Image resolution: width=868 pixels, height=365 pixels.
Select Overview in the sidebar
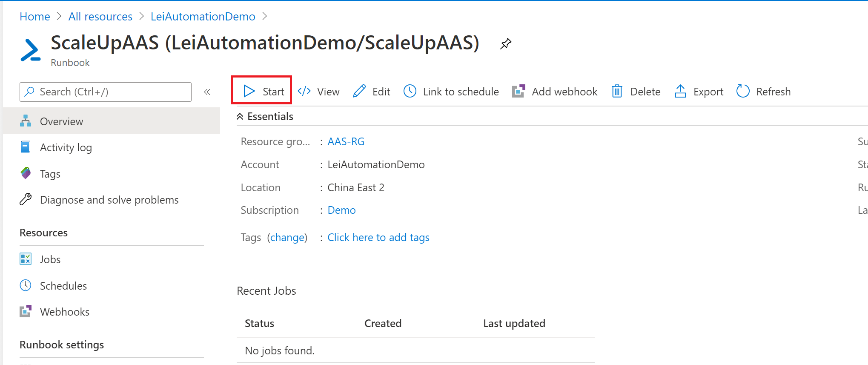(112, 121)
